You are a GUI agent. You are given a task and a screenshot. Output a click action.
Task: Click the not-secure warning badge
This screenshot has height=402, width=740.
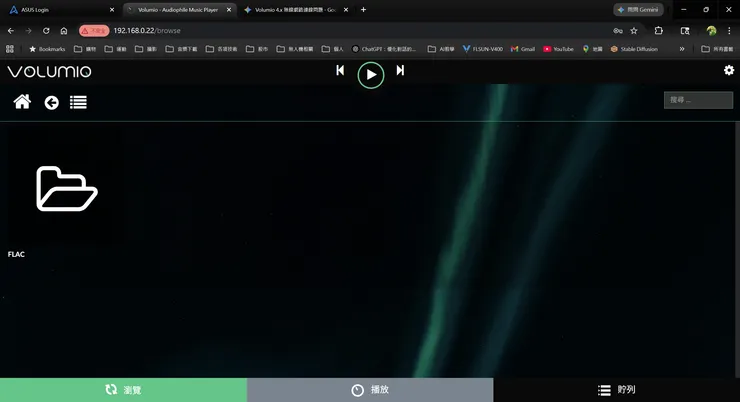94,31
